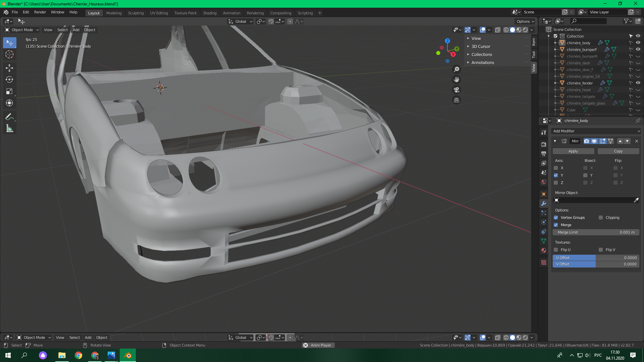Open the Object Mode dropdown in the header
The image size is (644, 362).
click(x=22, y=30)
